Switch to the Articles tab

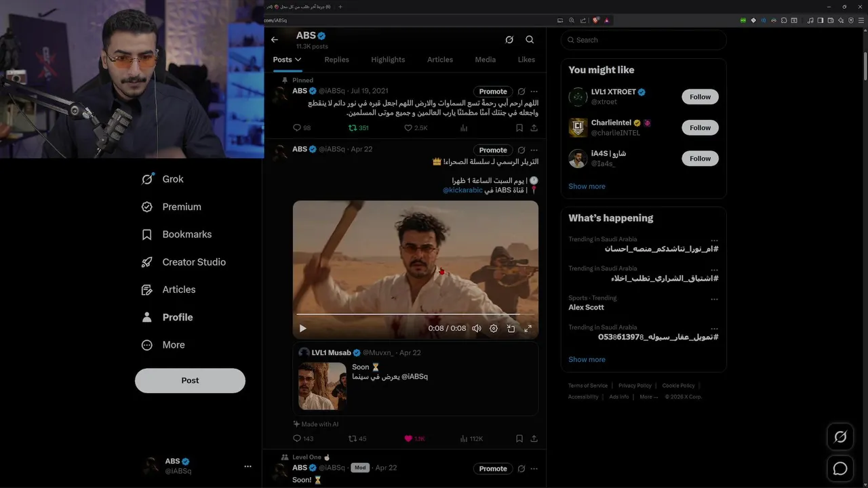click(x=440, y=60)
